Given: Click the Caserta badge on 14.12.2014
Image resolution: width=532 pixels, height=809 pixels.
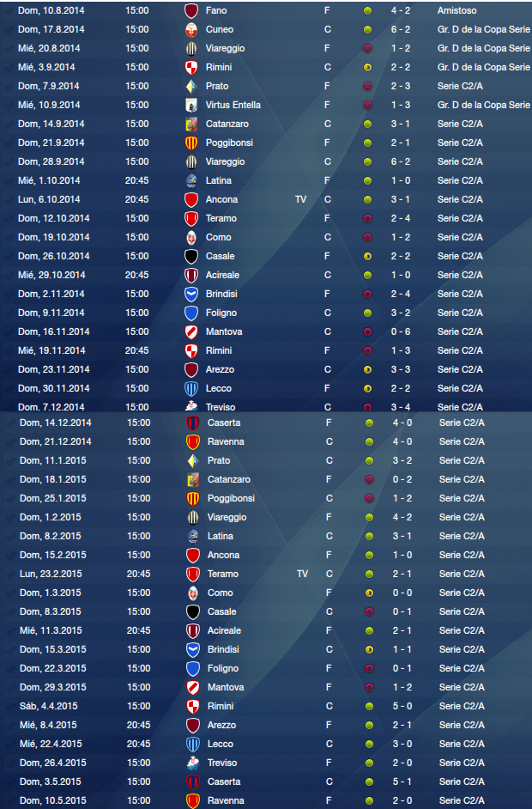Looking at the screenshot, I should point(193,423).
